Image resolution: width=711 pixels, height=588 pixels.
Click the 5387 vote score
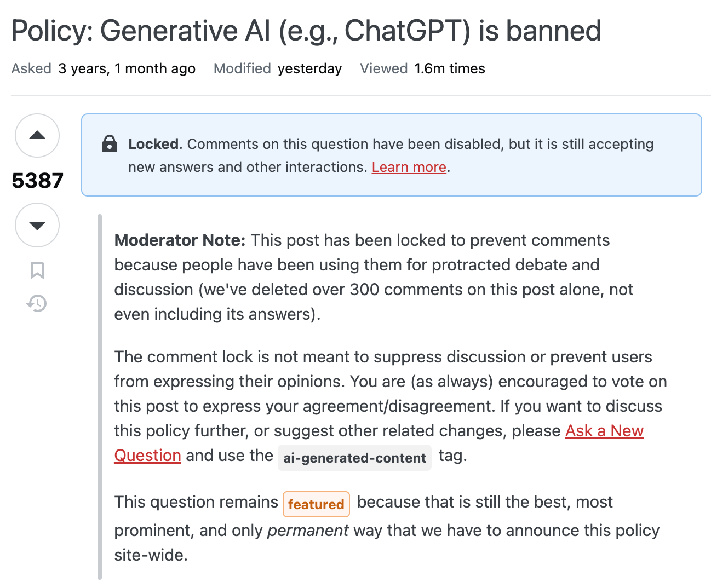[37, 181]
